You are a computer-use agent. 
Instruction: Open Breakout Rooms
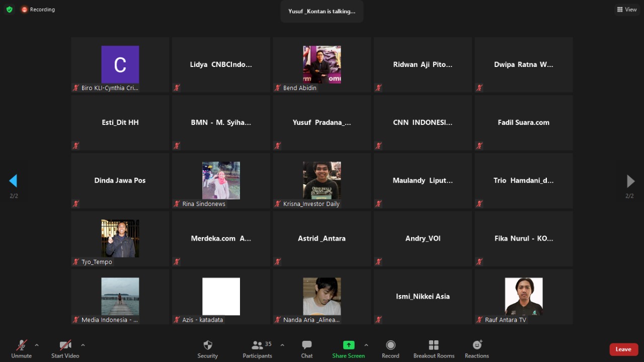coord(434,345)
